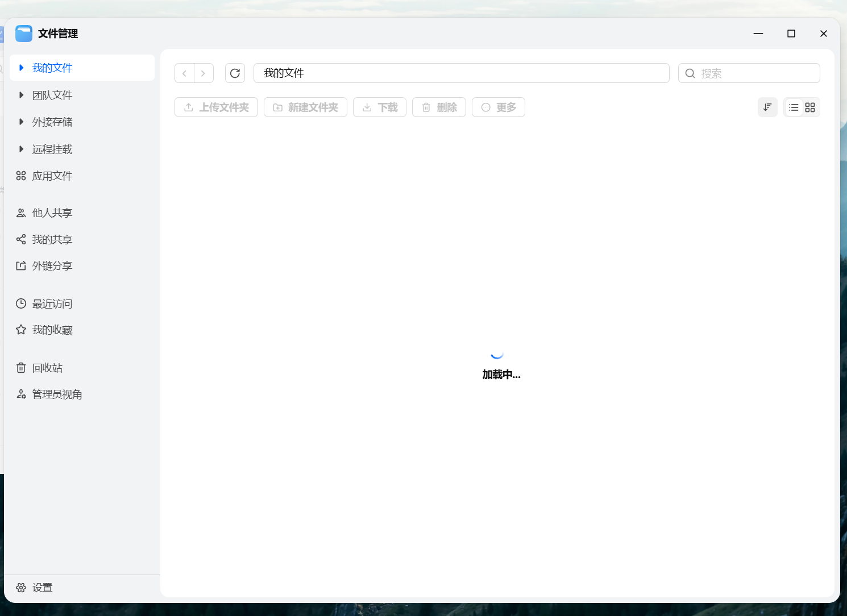Open 我的收藏 favorites
Viewport: 847px width, 616px height.
(x=52, y=330)
